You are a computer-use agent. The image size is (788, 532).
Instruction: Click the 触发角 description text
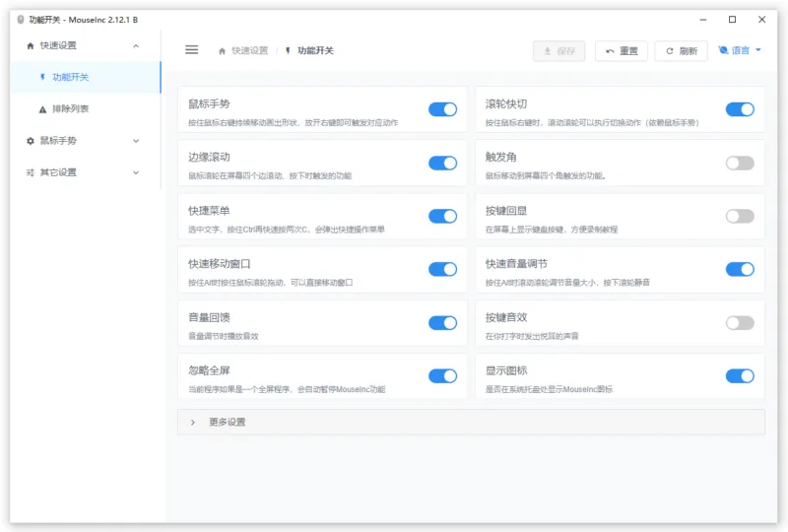(x=546, y=176)
